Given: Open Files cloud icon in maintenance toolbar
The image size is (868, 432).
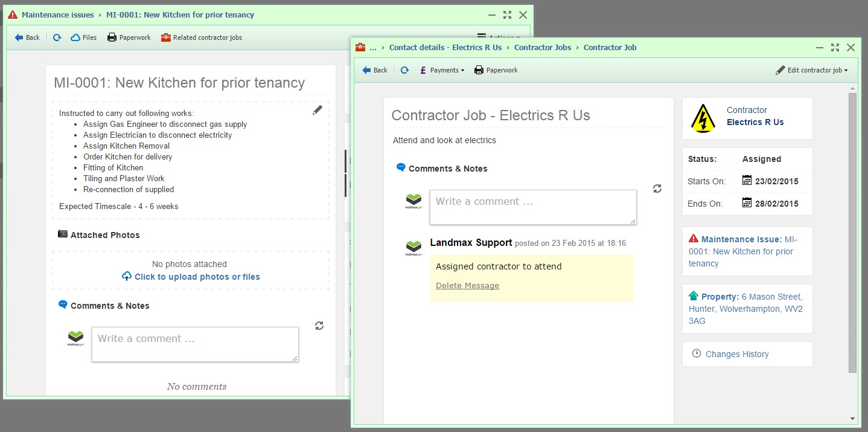Looking at the screenshot, I should click(84, 37).
